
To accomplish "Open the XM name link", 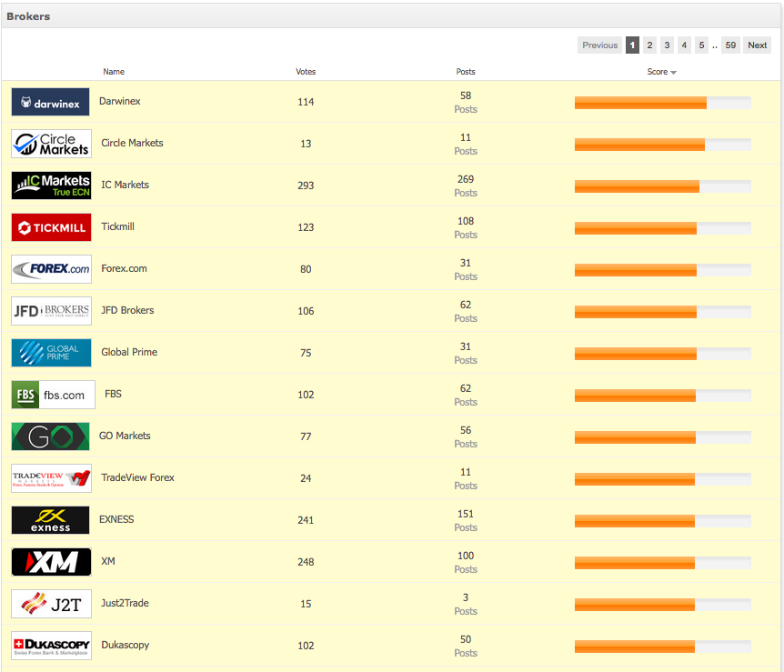I will [x=108, y=561].
